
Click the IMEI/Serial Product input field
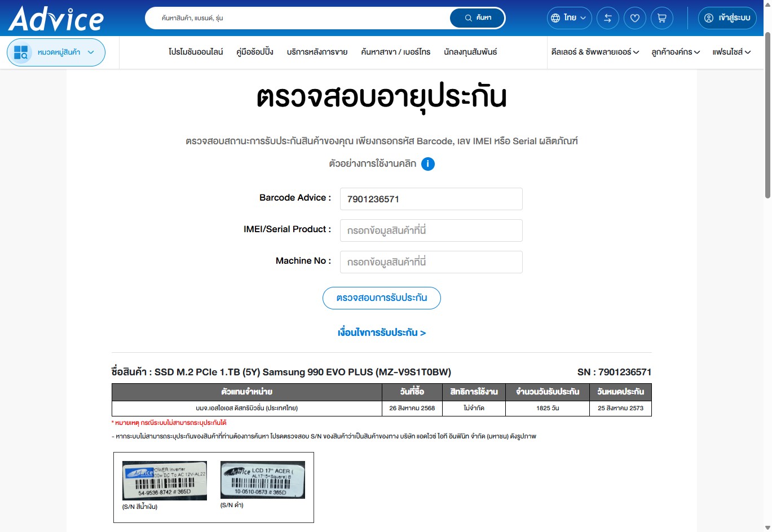pos(431,230)
